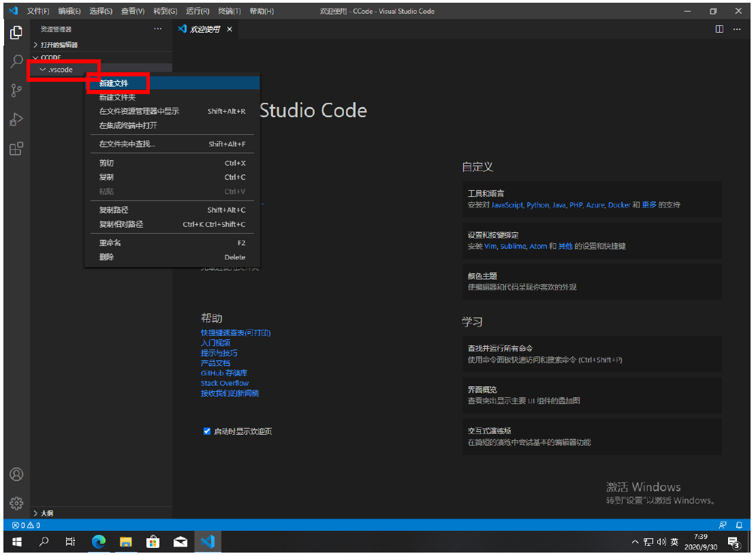Open the Search view icon
Image resolution: width=756 pixels, height=556 pixels.
(16, 61)
